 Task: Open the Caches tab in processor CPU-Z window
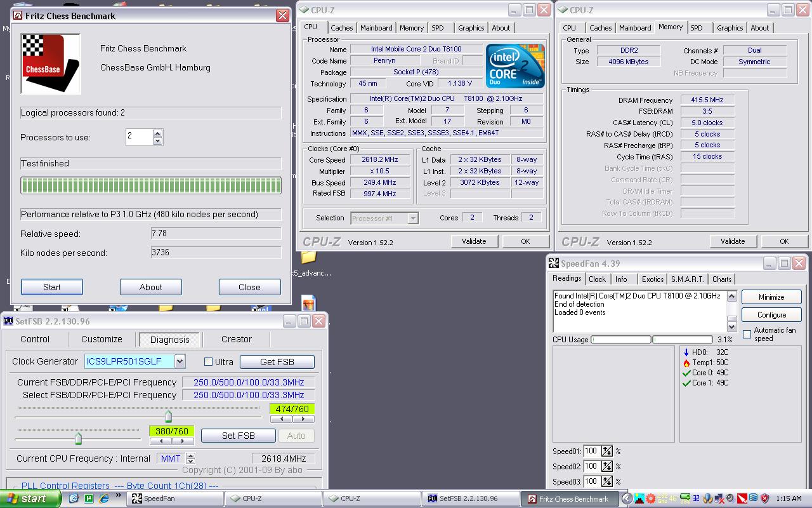342,28
